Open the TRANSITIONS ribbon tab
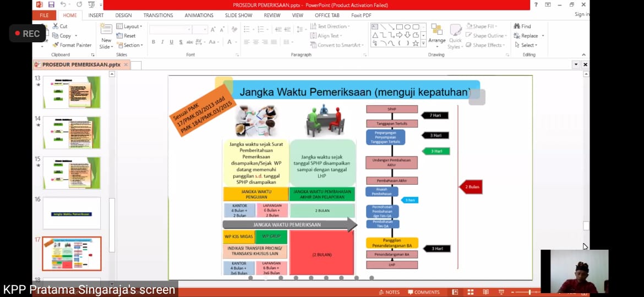Viewport: 644px width, 297px height. 158,15
